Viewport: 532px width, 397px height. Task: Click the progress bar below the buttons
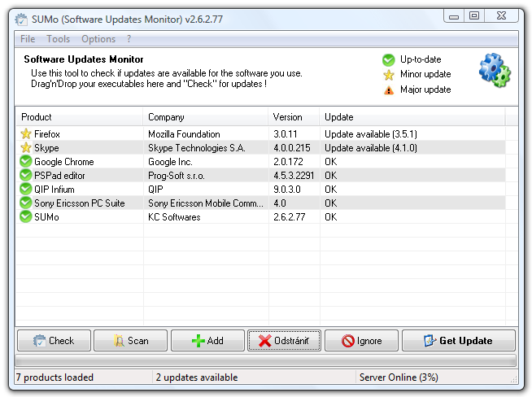point(266,360)
